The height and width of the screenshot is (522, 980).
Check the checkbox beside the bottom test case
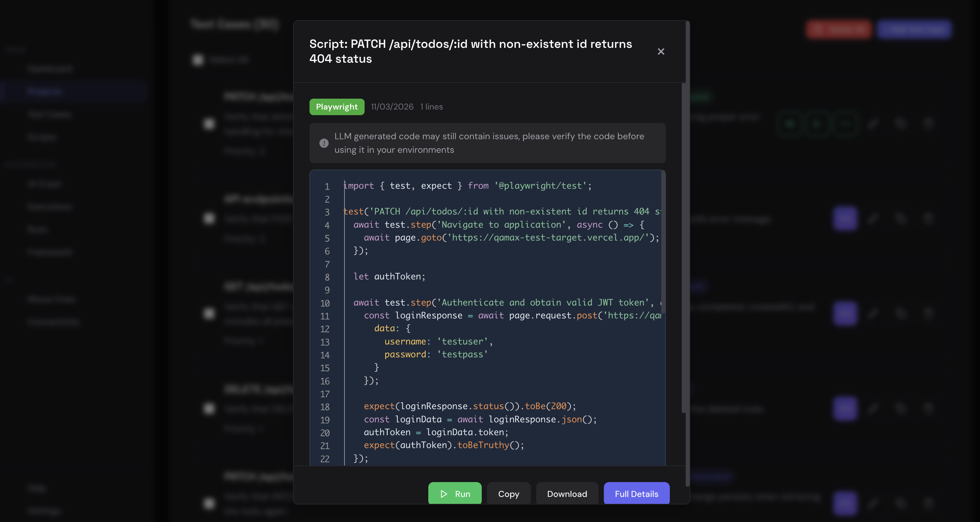tap(209, 504)
